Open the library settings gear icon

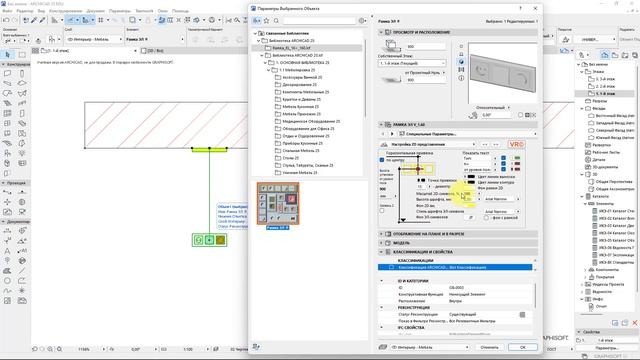(362, 20)
